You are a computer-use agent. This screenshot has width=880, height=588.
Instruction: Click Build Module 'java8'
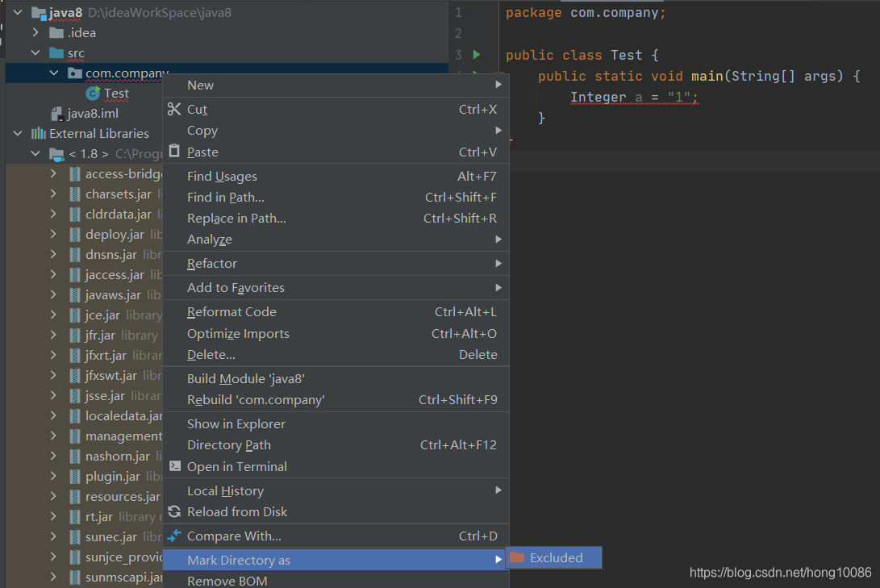click(234, 378)
